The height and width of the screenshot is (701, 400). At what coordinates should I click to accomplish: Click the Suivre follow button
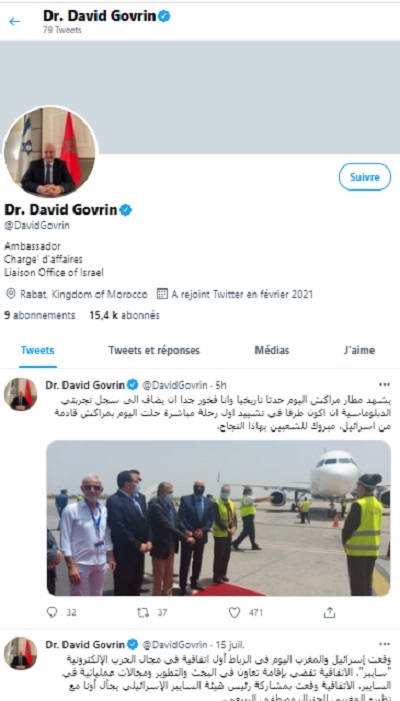[365, 177]
